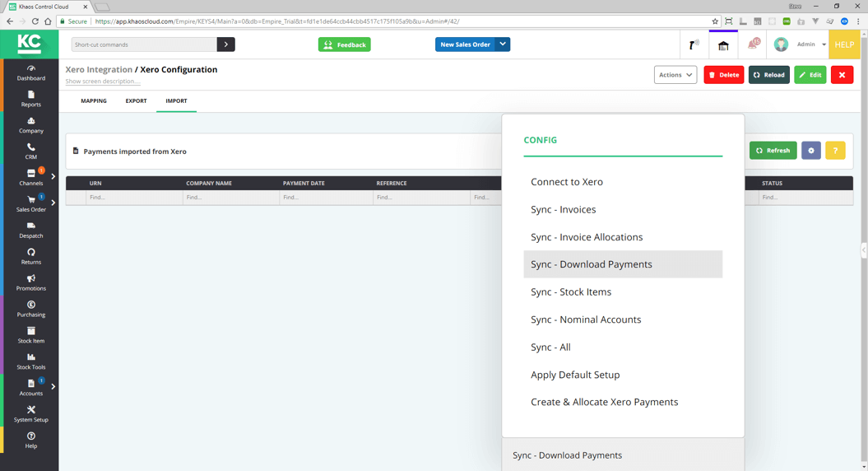
Task: Click the Admin avatar icon
Action: pyautogui.click(x=781, y=44)
